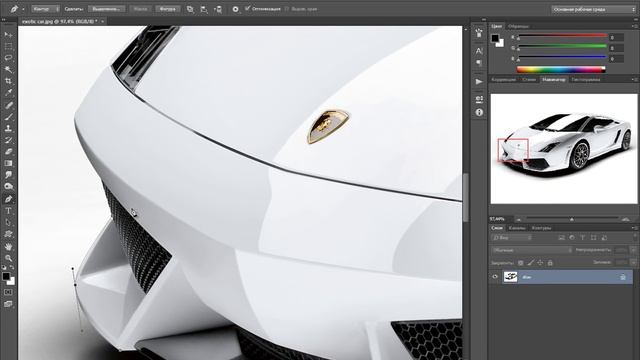Select the Dodge tool
Image resolution: width=640 pixels, height=360 pixels.
[8, 186]
